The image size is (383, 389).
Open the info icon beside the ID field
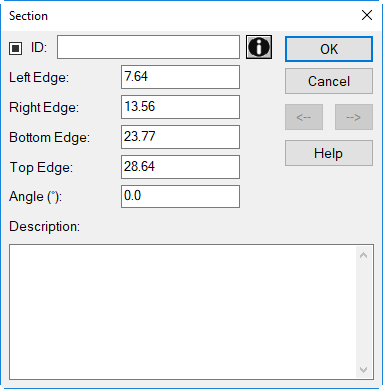[x=259, y=47]
